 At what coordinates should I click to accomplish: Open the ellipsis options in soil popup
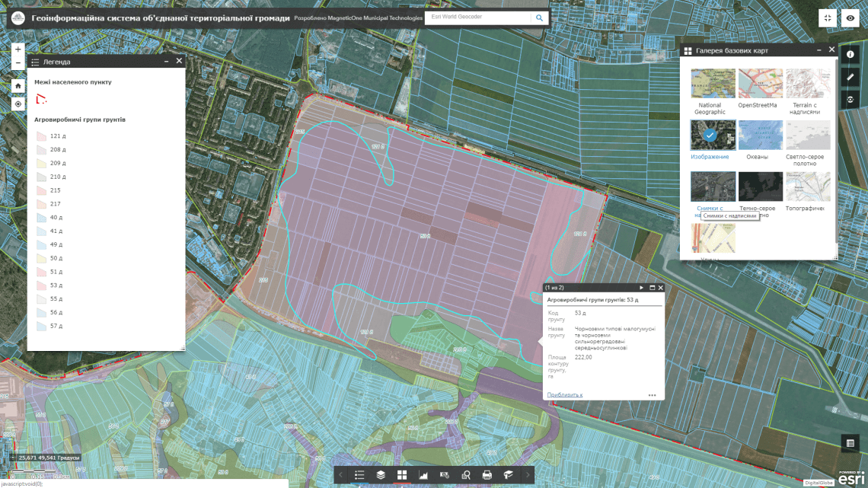(x=653, y=394)
